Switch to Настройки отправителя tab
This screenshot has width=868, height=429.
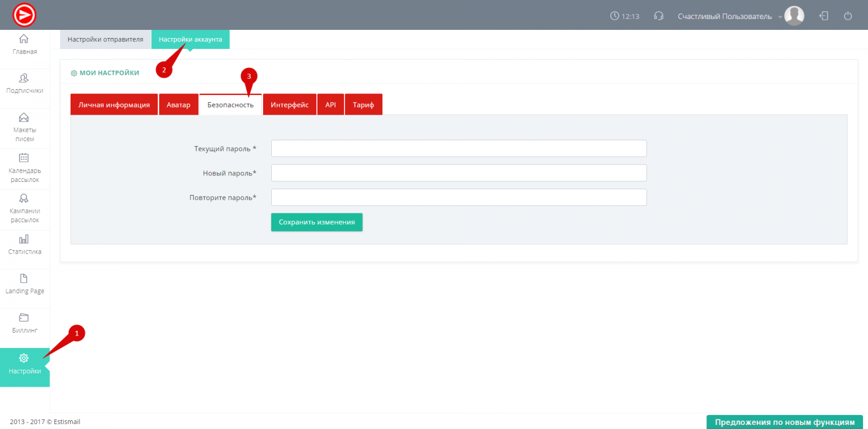coord(105,40)
